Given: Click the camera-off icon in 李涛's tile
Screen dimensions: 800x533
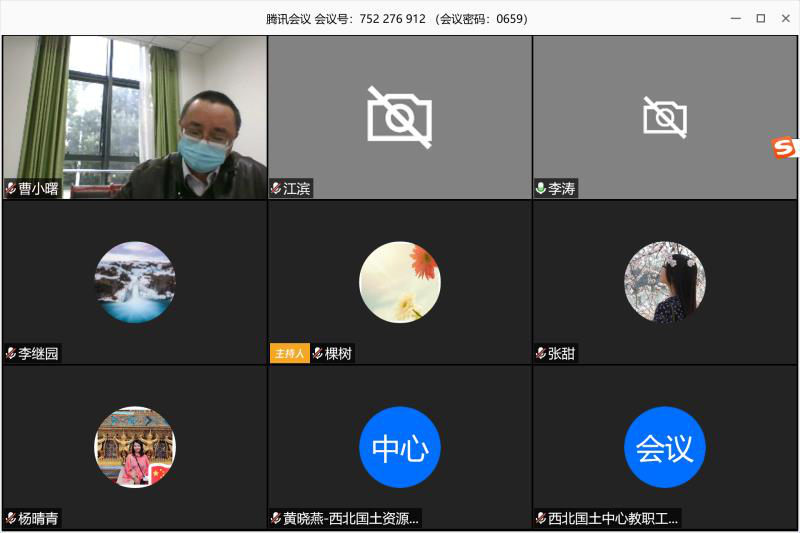Looking at the screenshot, I should (x=665, y=117).
